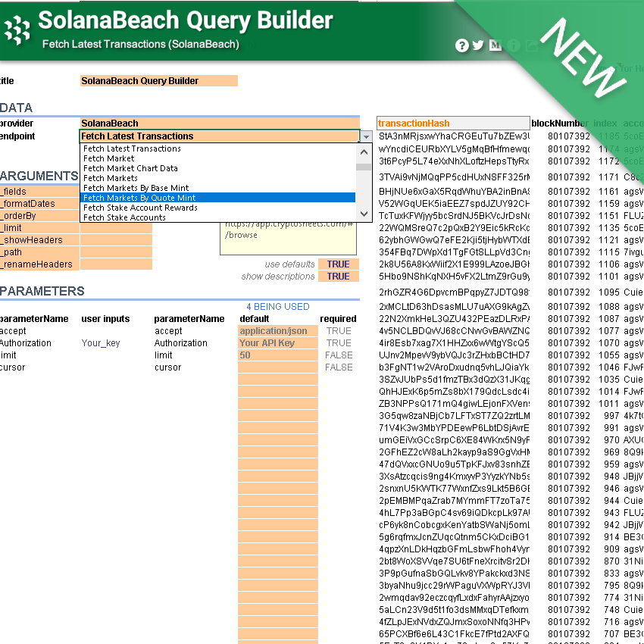This screenshot has width=644, height=644.
Task: Open the endpoint dropdown arrow
Action: [364, 136]
